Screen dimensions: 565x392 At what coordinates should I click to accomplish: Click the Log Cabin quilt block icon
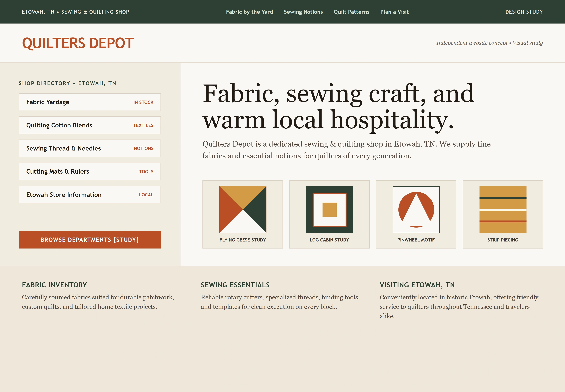click(x=329, y=209)
